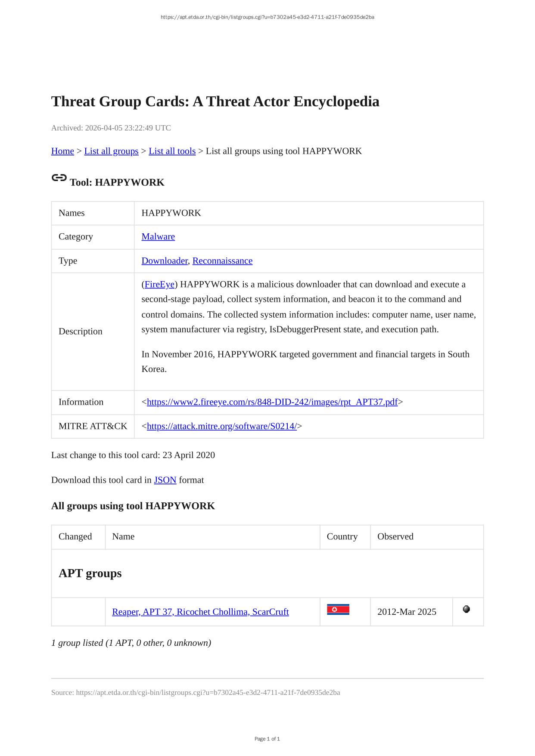Viewport: 535px width, 756px height.
Task: Click the chain link icon beside Tool: HAPPYWORK
Action: [x=59, y=178]
